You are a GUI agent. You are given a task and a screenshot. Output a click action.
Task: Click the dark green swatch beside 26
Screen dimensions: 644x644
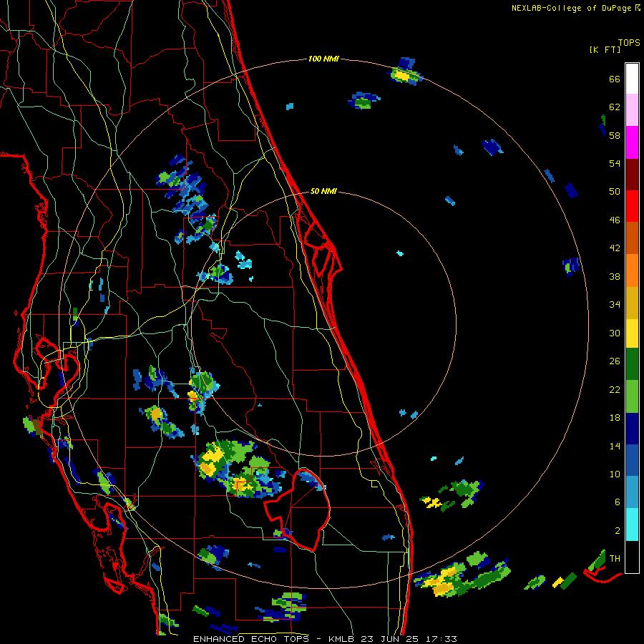click(632, 364)
